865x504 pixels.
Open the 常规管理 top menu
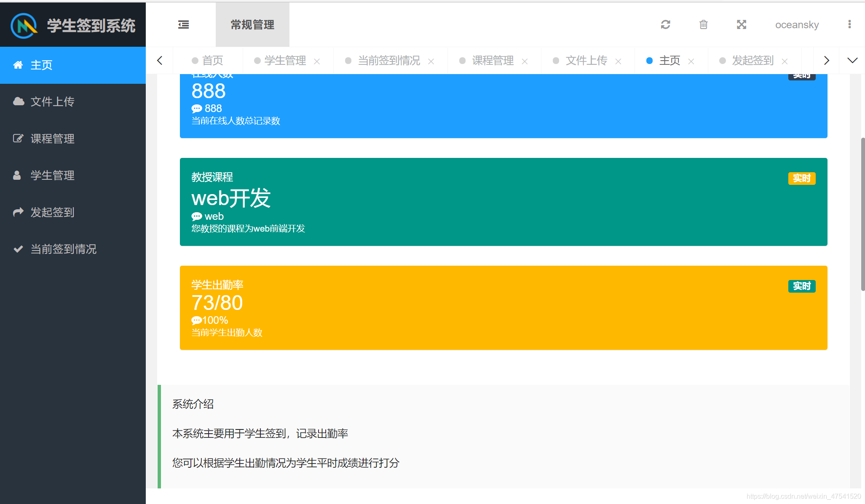point(252,25)
